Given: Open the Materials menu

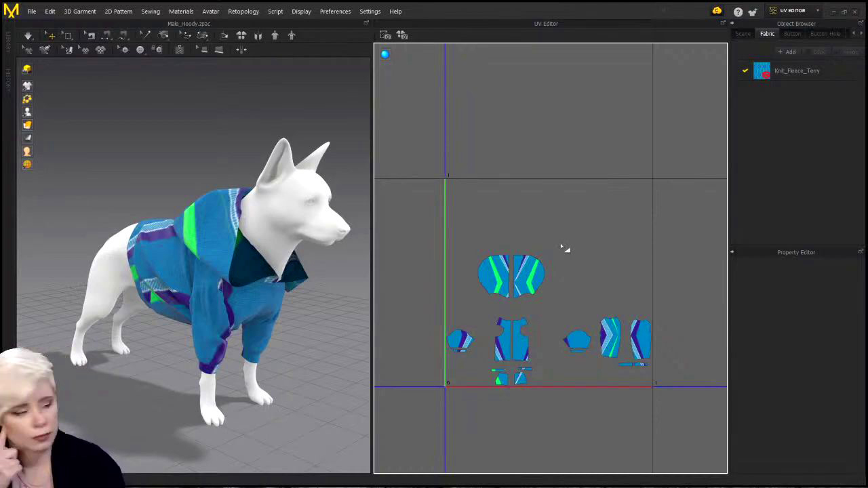Looking at the screenshot, I should [180, 12].
